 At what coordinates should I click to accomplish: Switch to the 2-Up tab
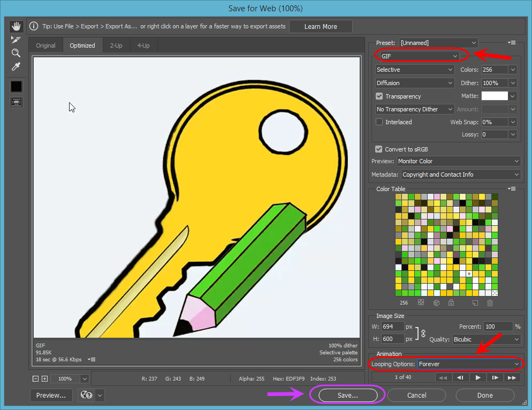[x=116, y=45]
